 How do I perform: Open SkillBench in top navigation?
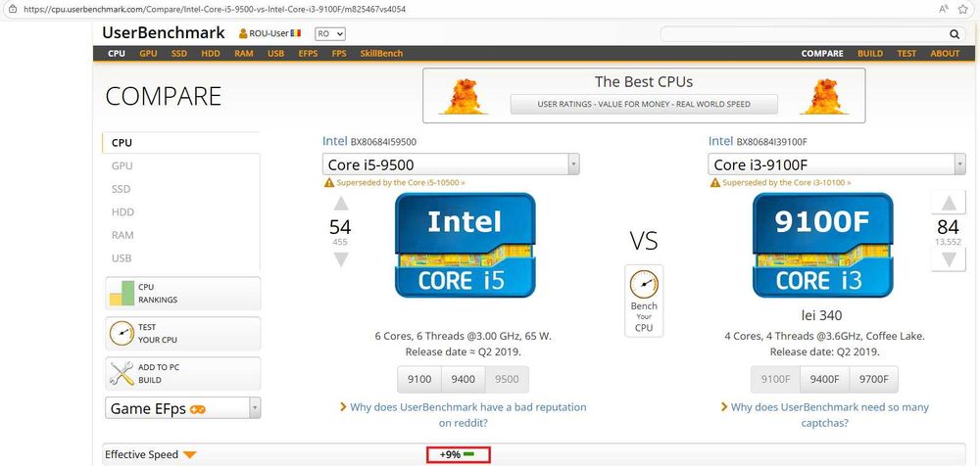[381, 54]
